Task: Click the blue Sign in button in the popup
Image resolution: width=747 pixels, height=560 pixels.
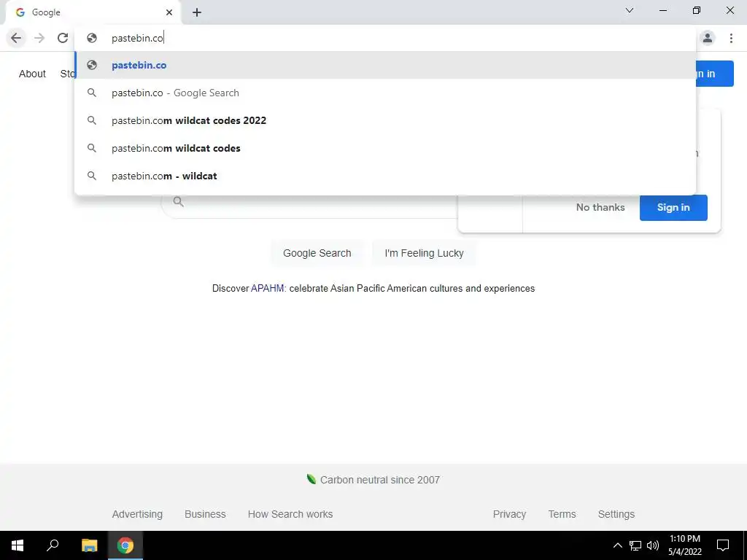Action: tap(673, 208)
